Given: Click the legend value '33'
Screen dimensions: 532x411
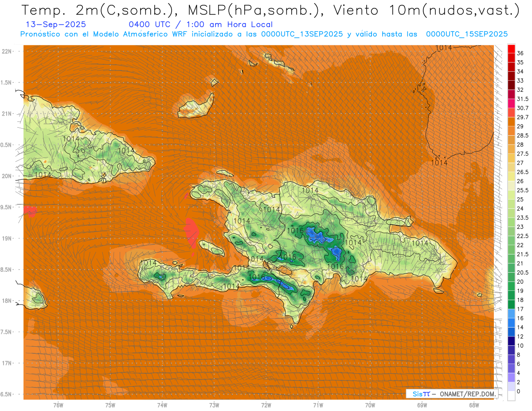Looking at the screenshot, I should point(520,81).
